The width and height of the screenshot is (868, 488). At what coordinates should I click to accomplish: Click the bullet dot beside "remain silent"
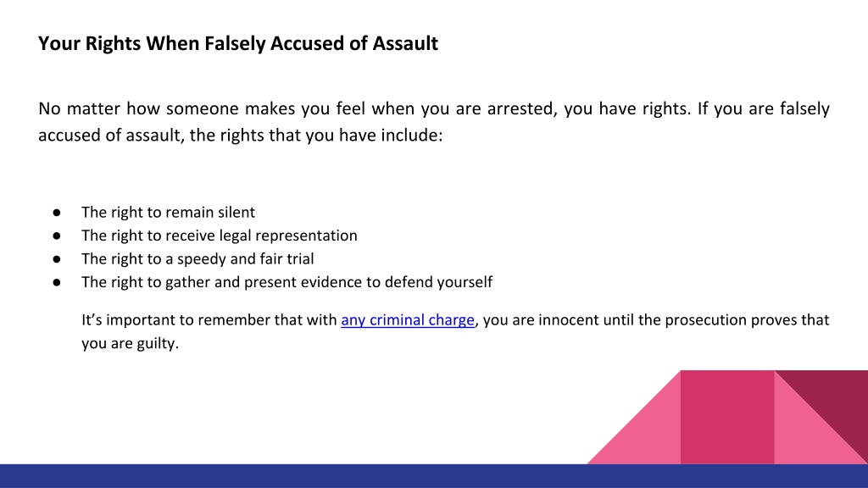[57, 213]
